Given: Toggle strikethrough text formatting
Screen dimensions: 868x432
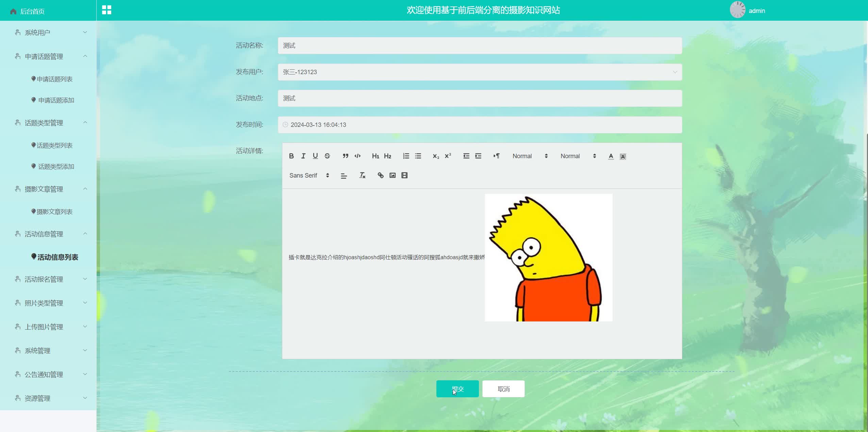Looking at the screenshot, I should [x=327, y=156].
